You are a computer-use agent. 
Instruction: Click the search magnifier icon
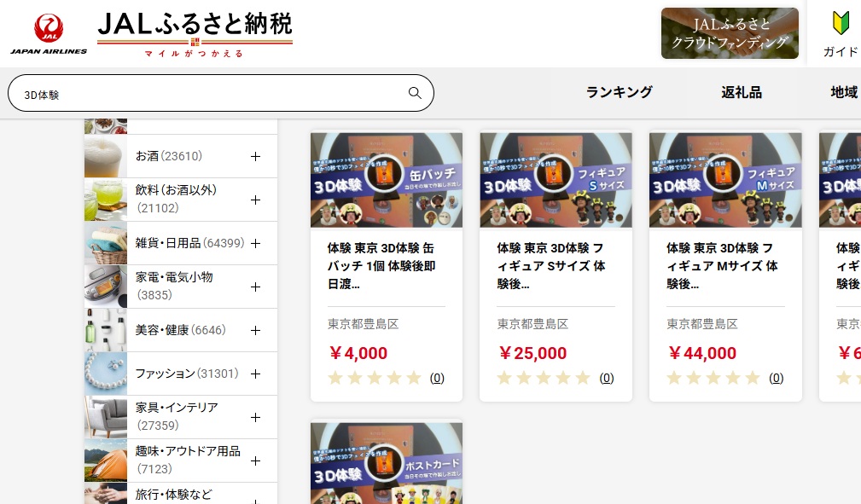pyautogui.click(x=415, y=93)
